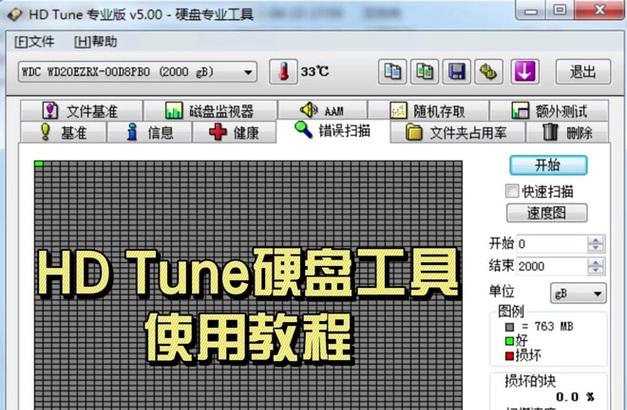
Task: Click the 退出 exit button
Action: pyautogui.click(x=583, y=72)
